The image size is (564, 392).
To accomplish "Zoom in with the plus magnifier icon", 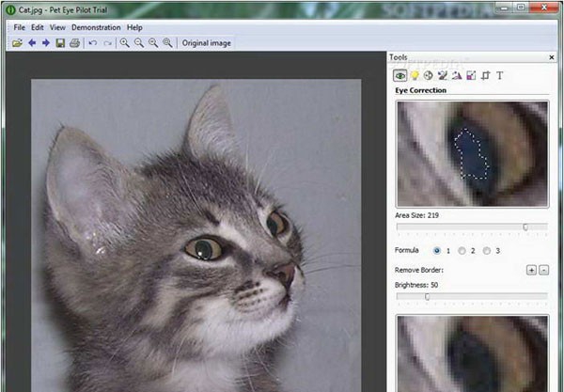I will click(125, 43).
